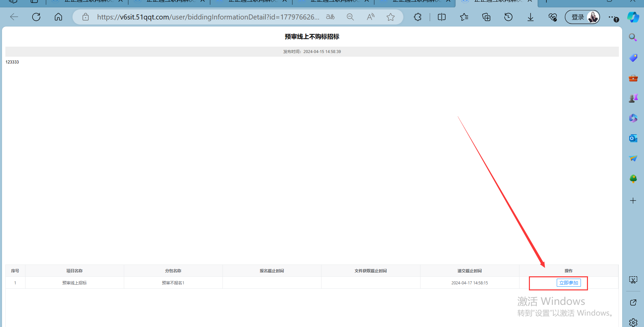Click the 文件获取截止时间 column header
Viewport: 644px width, 327px height.
(370, 271)
